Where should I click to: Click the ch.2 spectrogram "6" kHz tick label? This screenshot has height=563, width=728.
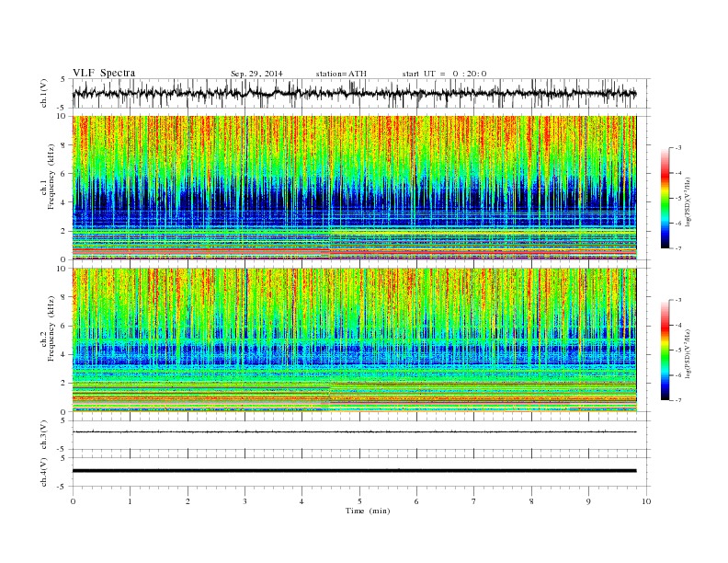(63, 326)
